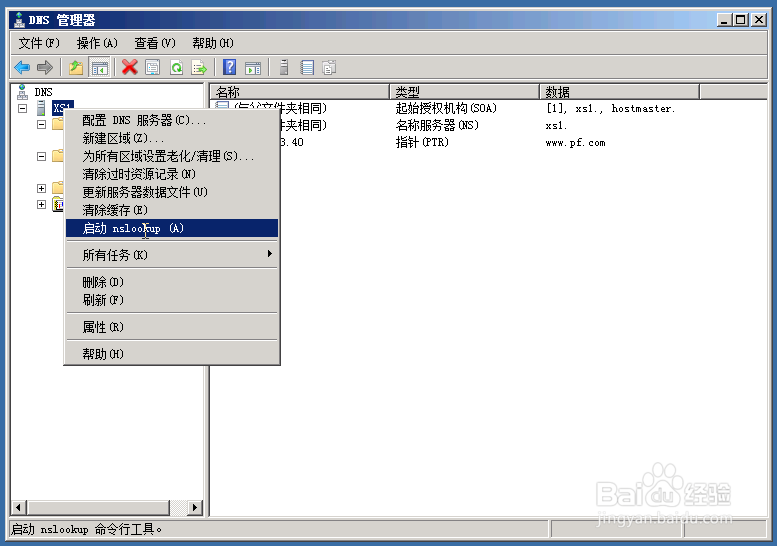The height and width of the screenshot is (546, 777).
Task: Click the DNS Manager title bar icon
Action: click(x=19, y=20)
